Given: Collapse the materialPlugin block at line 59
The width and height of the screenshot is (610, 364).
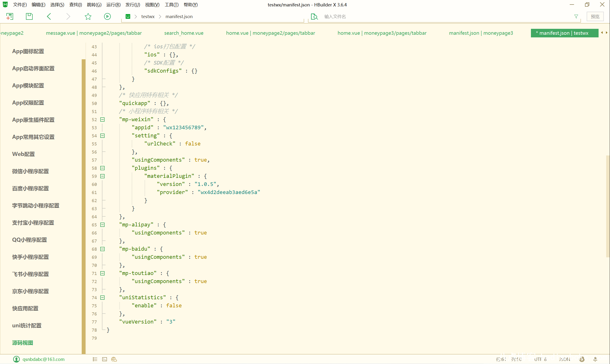Looking at the screenshot, I should click(x=103, y=176).
